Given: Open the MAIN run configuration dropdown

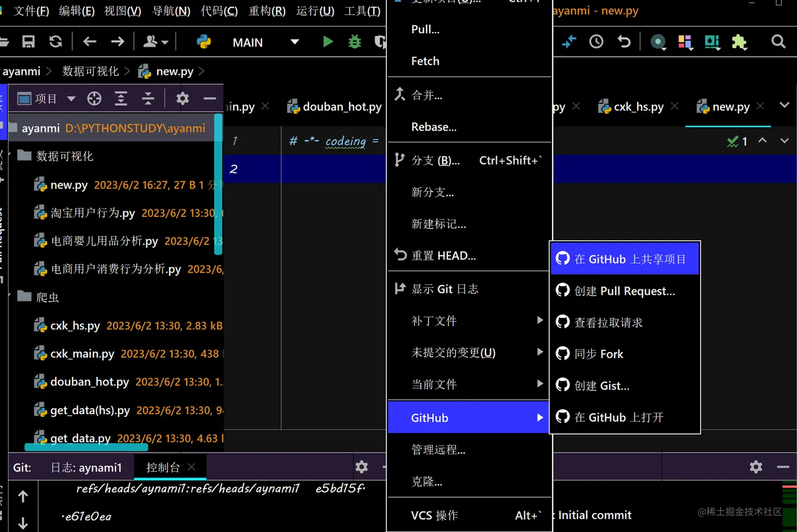Looking at the screenshot, I should coord(266,42).
